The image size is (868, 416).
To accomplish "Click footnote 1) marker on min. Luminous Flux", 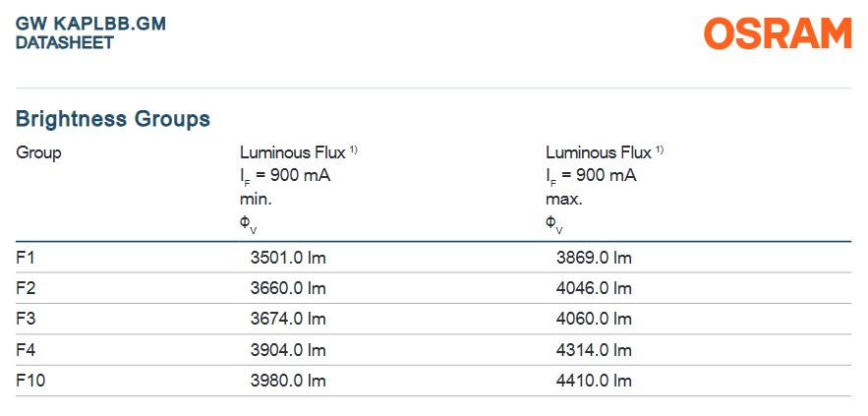I will click(x=353, y=149).
